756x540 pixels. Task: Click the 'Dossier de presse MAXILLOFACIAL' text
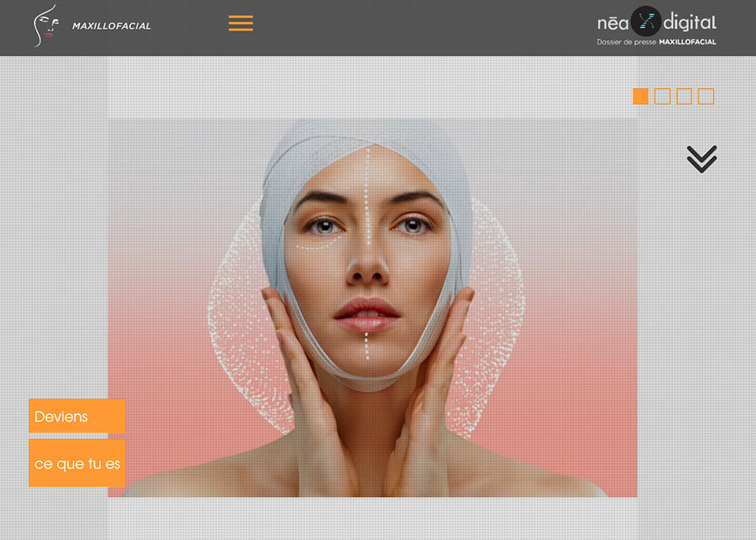(x=656, y=42)
